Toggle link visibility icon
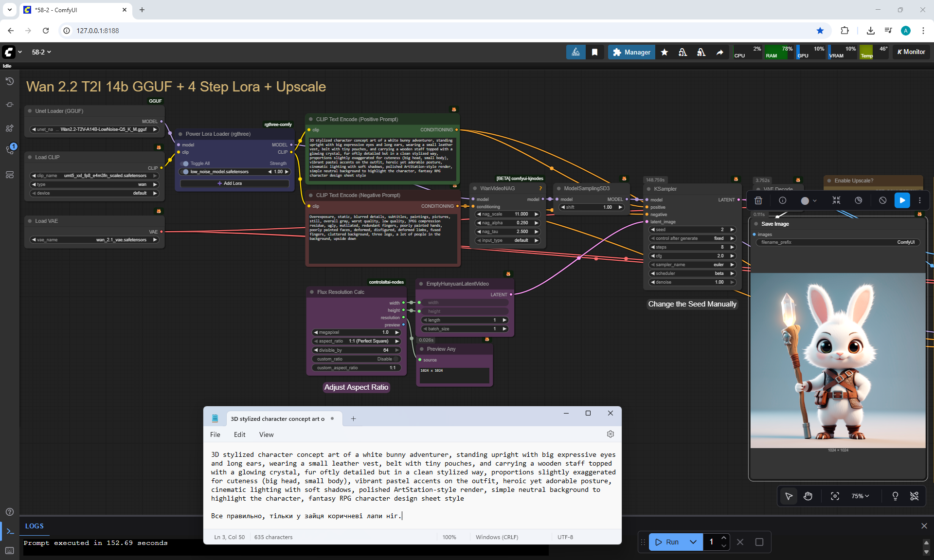Image resolution: width=934 pixels, height=560 pixels. point(914,496)
